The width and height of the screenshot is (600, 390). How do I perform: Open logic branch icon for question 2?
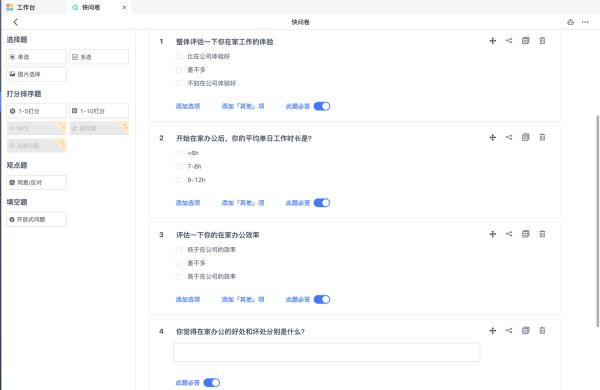coord(509,137)
